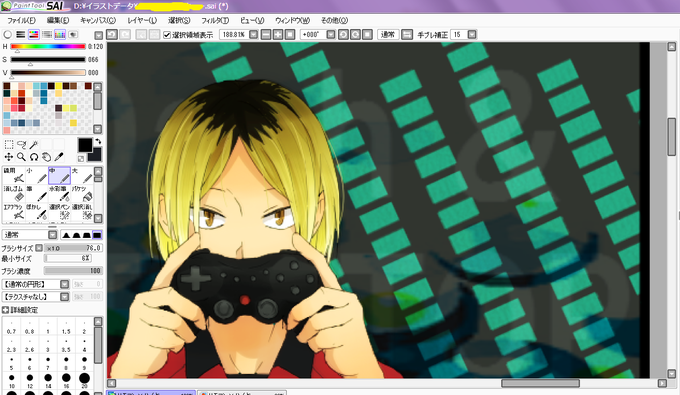This screenshot has height=395, width=680.
Task: Select the flat square brush edge shape
Action: coord(97,235)
